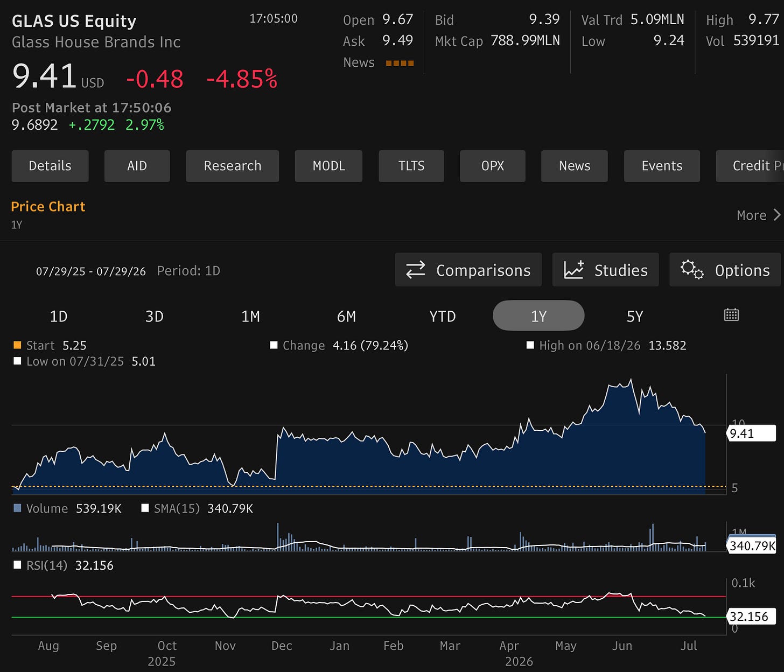This screenshot has height=672, width=784.
Task: Edit the 07/29/25 - 07/29/26 date range
Action: coord(91,271)
